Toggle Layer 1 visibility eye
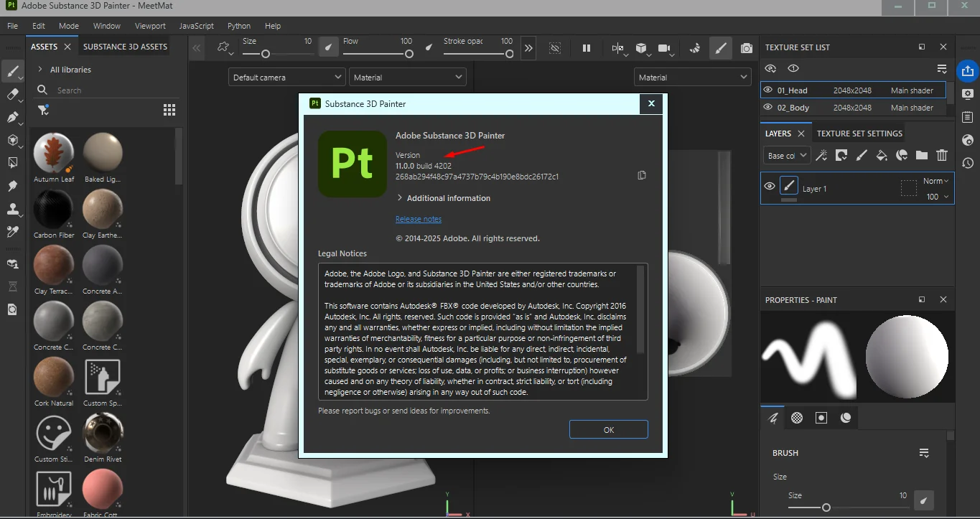The height and width of the screenshot is (519, 980). click(770, 187)
